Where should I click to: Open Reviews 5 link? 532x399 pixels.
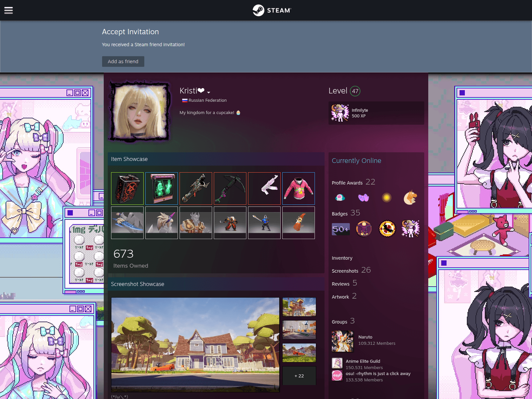coord(344,283)
